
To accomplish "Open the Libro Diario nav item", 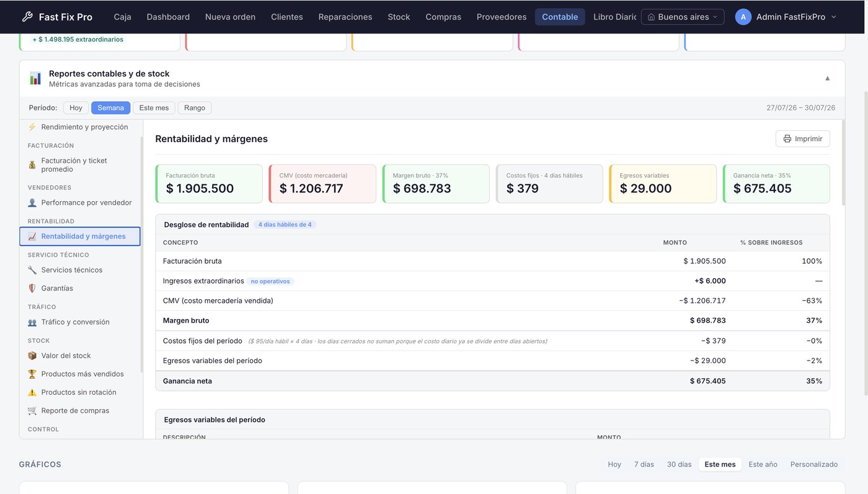I will coord(614,17).
